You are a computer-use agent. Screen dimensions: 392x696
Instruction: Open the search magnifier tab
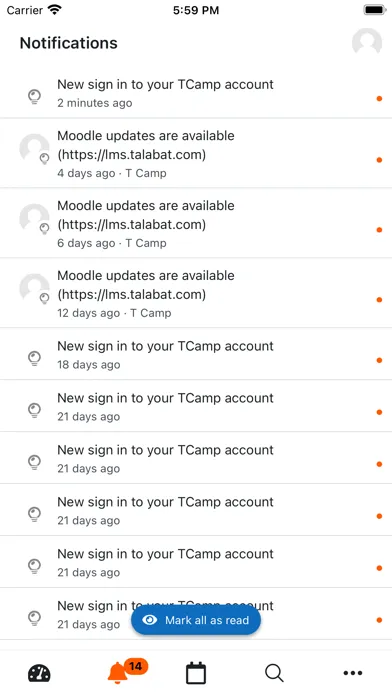tap(274, 673)
